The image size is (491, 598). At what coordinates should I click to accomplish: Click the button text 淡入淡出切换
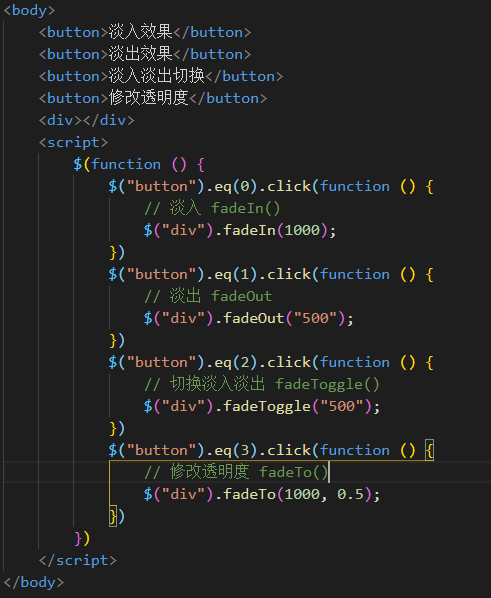[156, 76]
